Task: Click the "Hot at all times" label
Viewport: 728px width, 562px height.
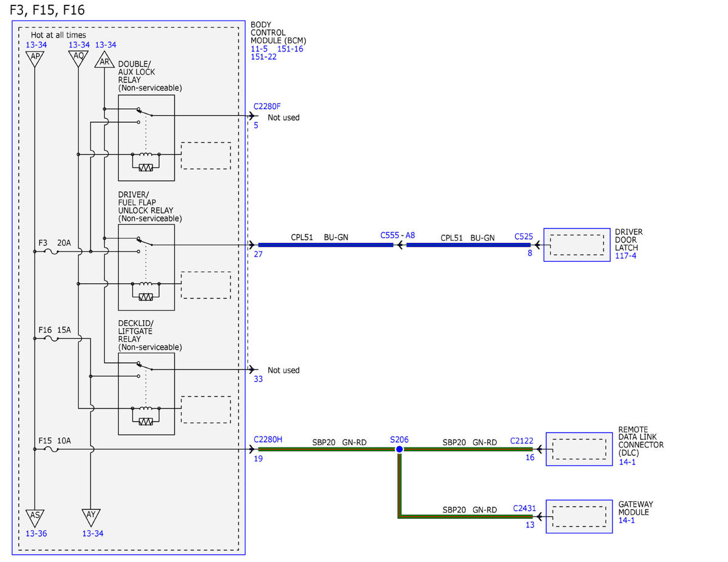Action: pyautogui.click(x=58, y=35)
